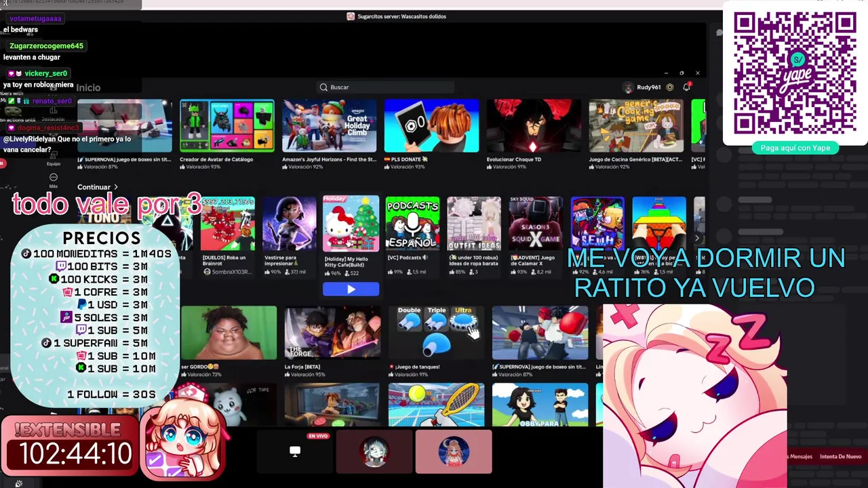Open Creador de Avatar de Catálogo thumbnail
Image resolution: width=868 pixels, height=488 pixels.
coord(227,126)
